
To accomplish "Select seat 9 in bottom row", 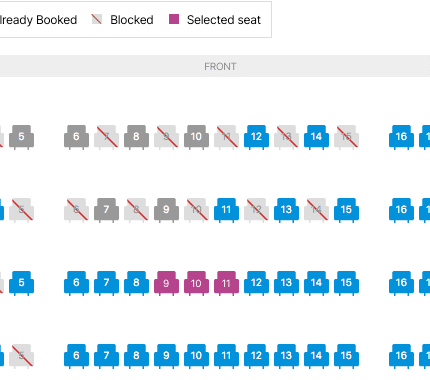I will coord(166,356).
